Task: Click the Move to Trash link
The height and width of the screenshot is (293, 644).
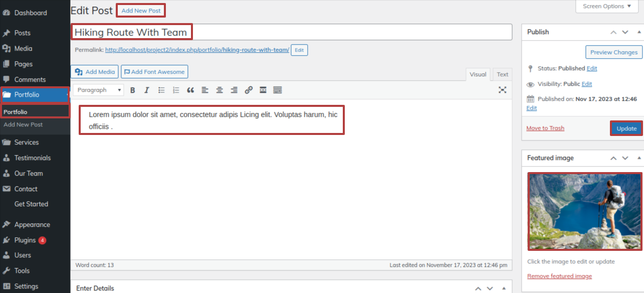Action: click(x=545, y=128)
